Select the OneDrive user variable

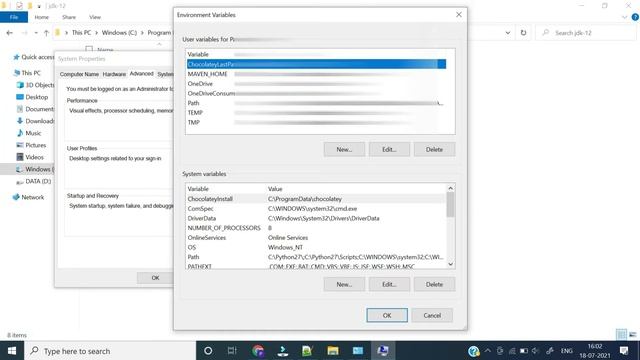316,84
